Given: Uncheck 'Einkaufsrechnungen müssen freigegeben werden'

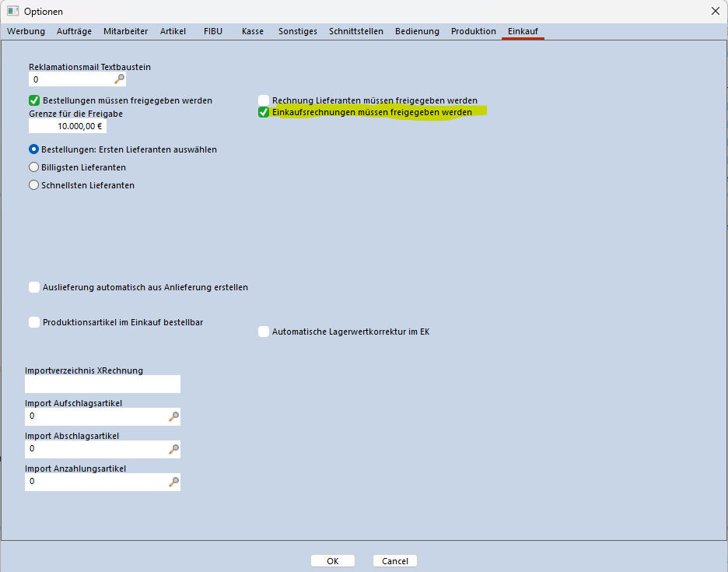Looking at the screenshot, I should click(264, 113).
